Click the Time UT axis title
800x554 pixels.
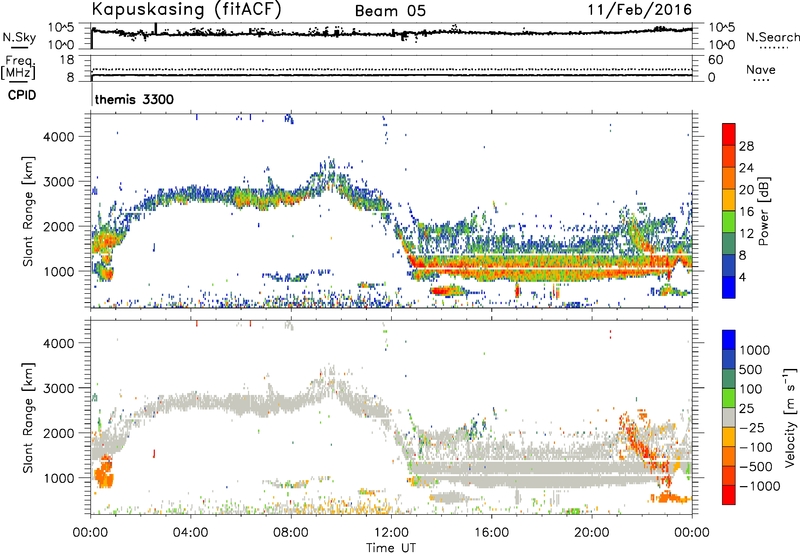pyautogui.click(x=391, y=548)
